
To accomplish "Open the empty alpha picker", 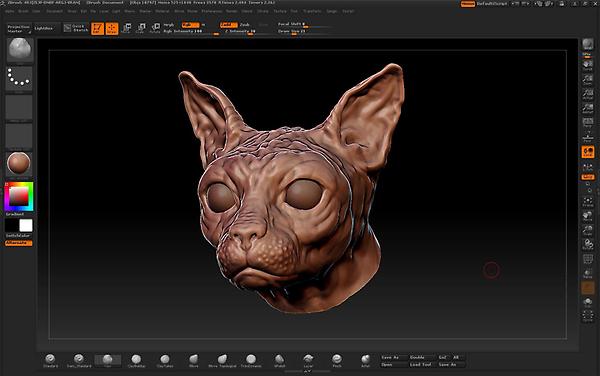I will click(19, 107).
